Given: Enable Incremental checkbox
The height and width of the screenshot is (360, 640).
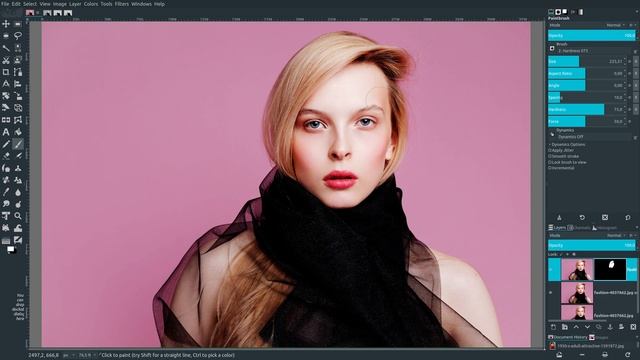Looking at the screenshot, I should [550, 168].
